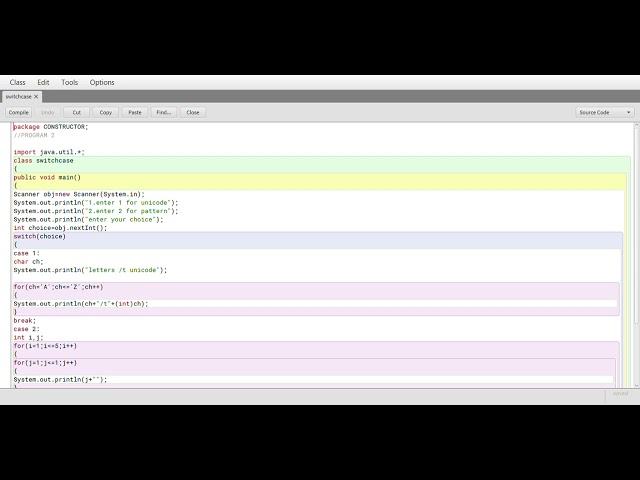Click the 'Scanner obj=new Scanner(System.in);' line
640x480 pixels.
(79, 194)
